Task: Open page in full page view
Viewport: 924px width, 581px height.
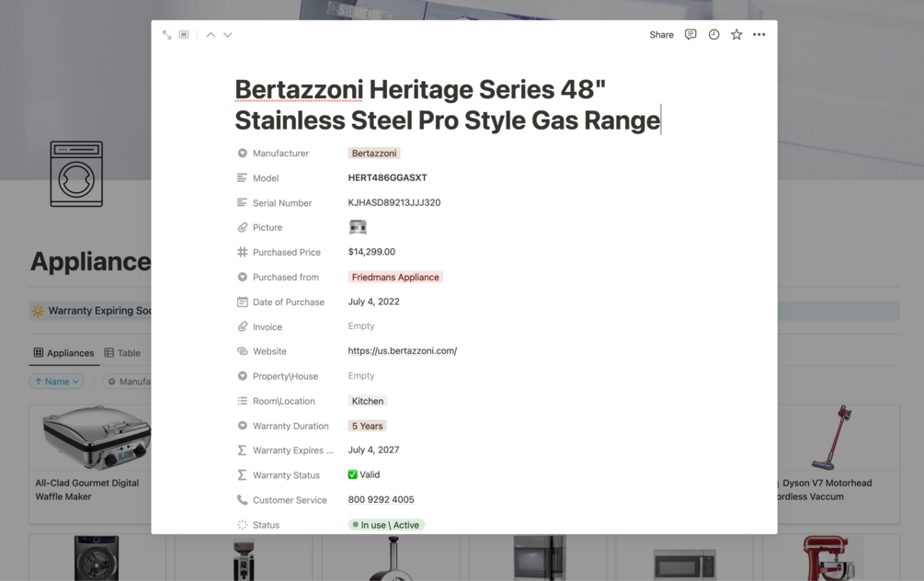Action: pos(166,35)
